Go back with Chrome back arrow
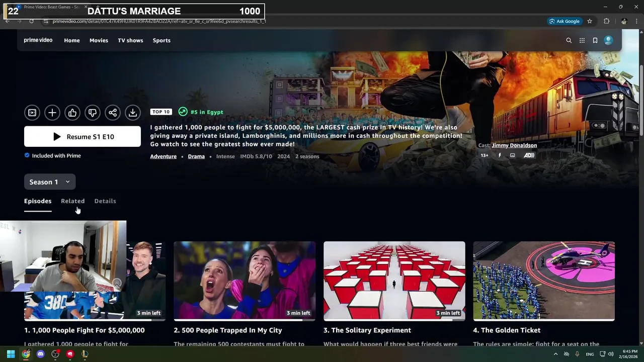Screen dimensions: 644x362 tap(7, 21)
